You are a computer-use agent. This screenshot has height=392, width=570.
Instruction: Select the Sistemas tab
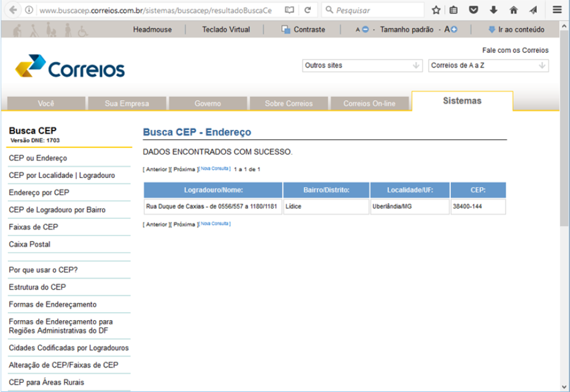click(462, 101)
